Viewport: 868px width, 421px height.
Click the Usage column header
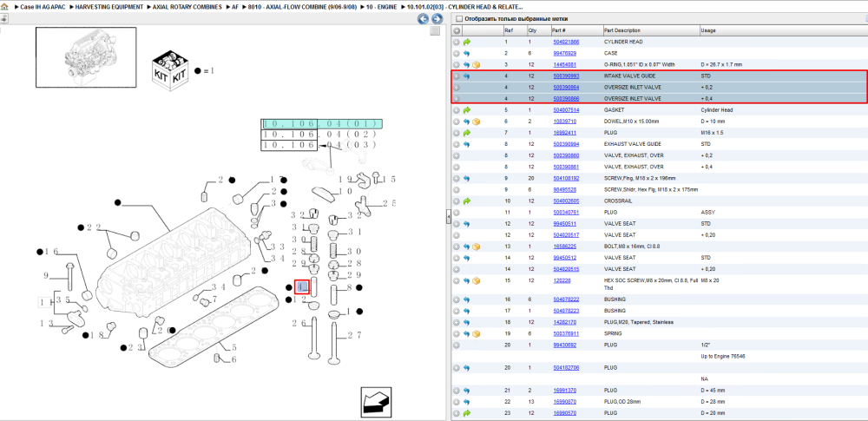click(x=708, y=30)
